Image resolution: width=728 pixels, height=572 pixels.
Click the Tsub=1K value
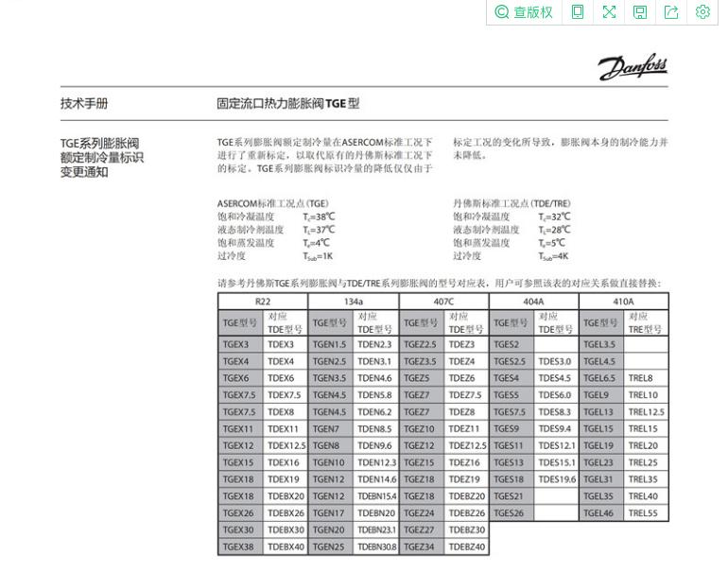[318, 256]
